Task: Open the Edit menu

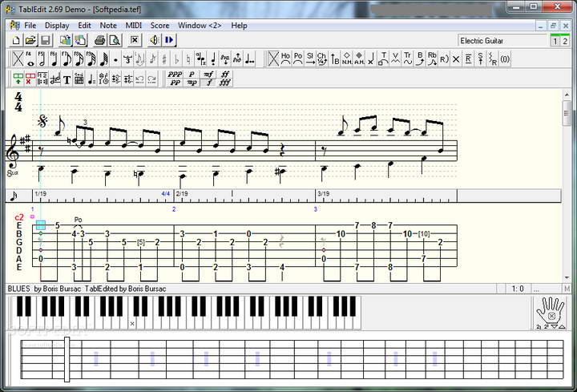Action: (x=84, y=26)
